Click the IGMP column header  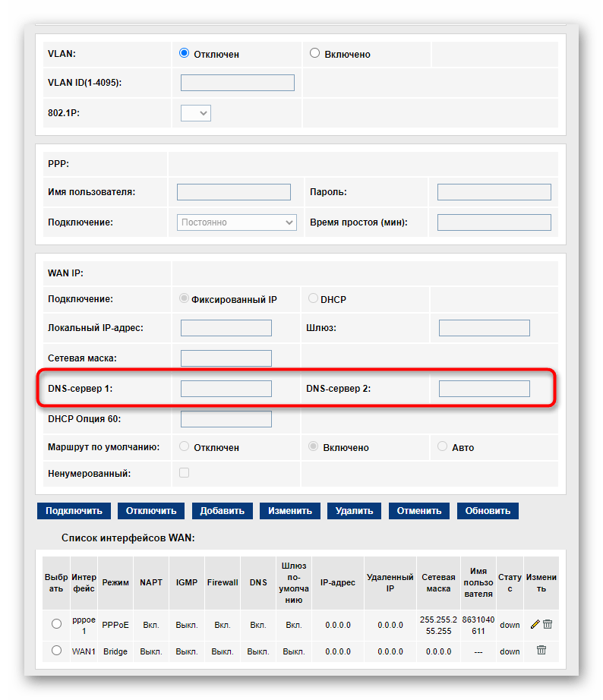click(187, 582)
